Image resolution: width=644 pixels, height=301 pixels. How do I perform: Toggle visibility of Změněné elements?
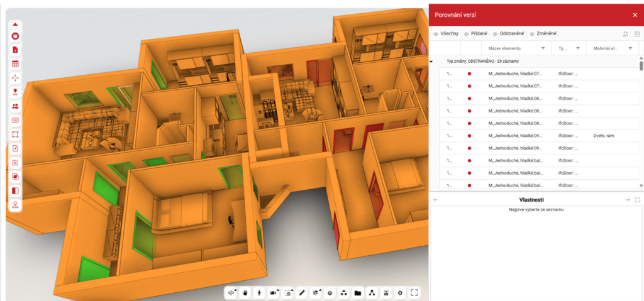pyautogui.click(x=543, y=33)
